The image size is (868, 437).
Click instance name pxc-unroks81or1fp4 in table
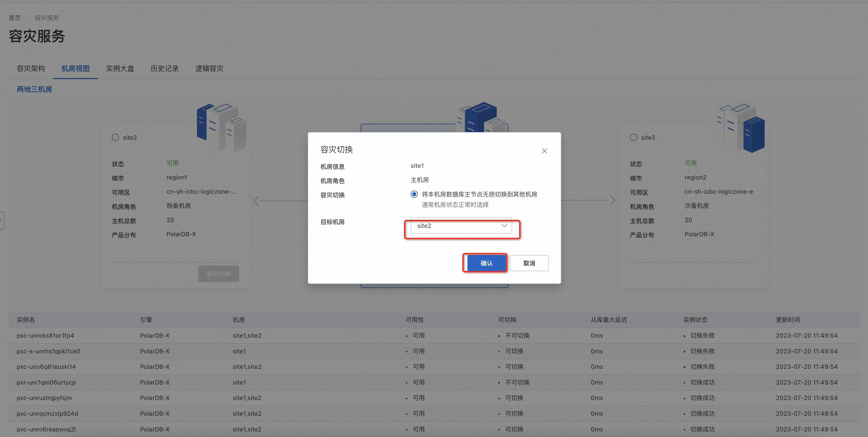click(45, 336)
